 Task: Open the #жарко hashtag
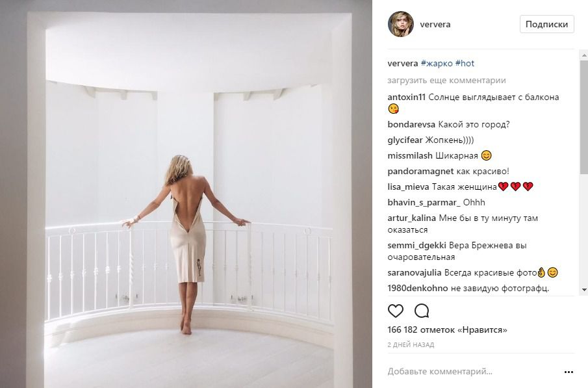(x=437, y=64)
